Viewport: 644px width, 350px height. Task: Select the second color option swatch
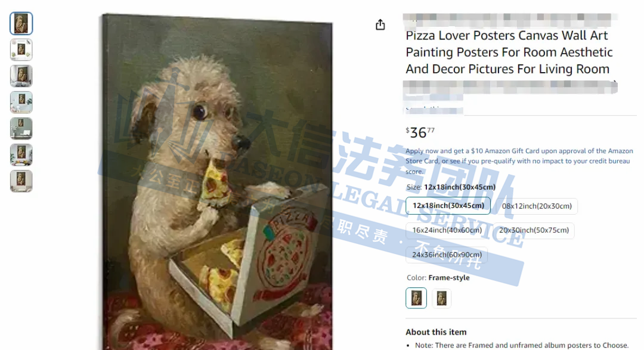pos(441,298)
